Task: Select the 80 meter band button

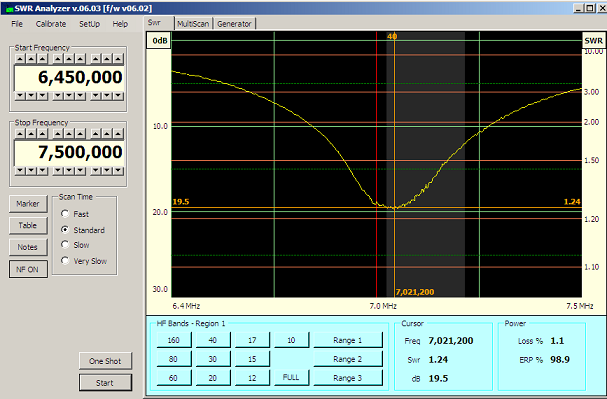Action: coord(174,359)
